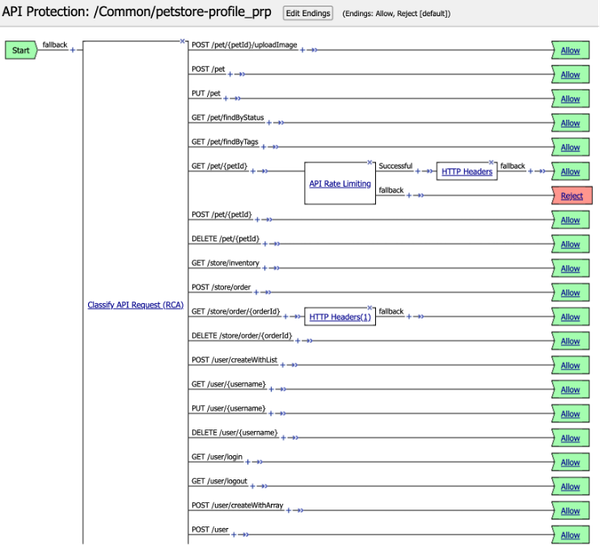Click Allow ending for POST /pet
600x545 pixels.
[x=570, y=75]
